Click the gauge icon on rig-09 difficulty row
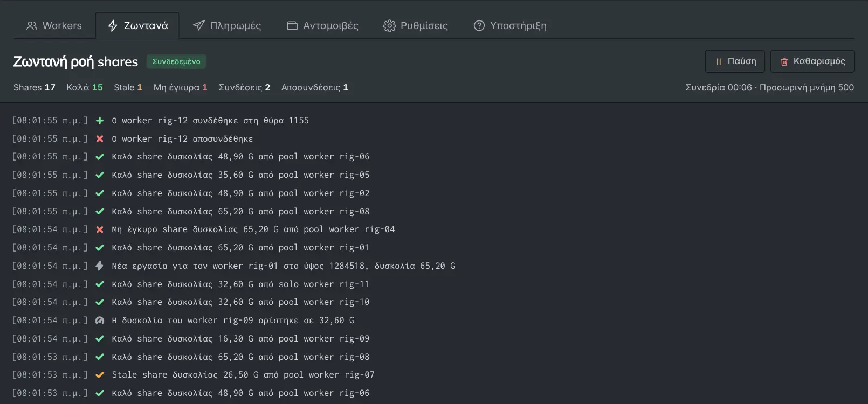 click(100, 321)
